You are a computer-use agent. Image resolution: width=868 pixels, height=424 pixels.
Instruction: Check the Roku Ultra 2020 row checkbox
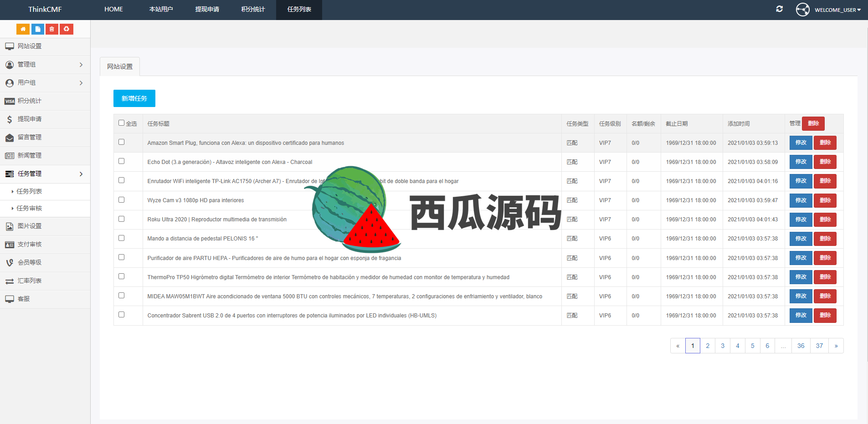click(121, 219)
